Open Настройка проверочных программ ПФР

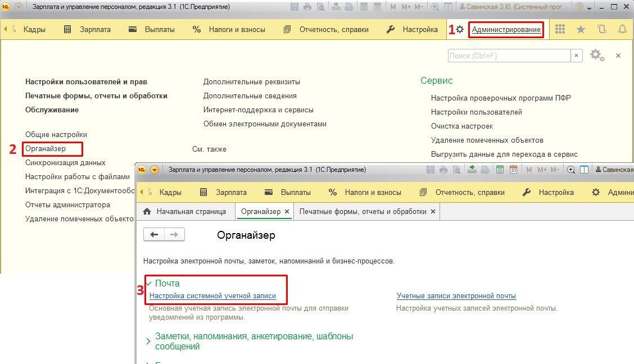[x=501, y=98]
